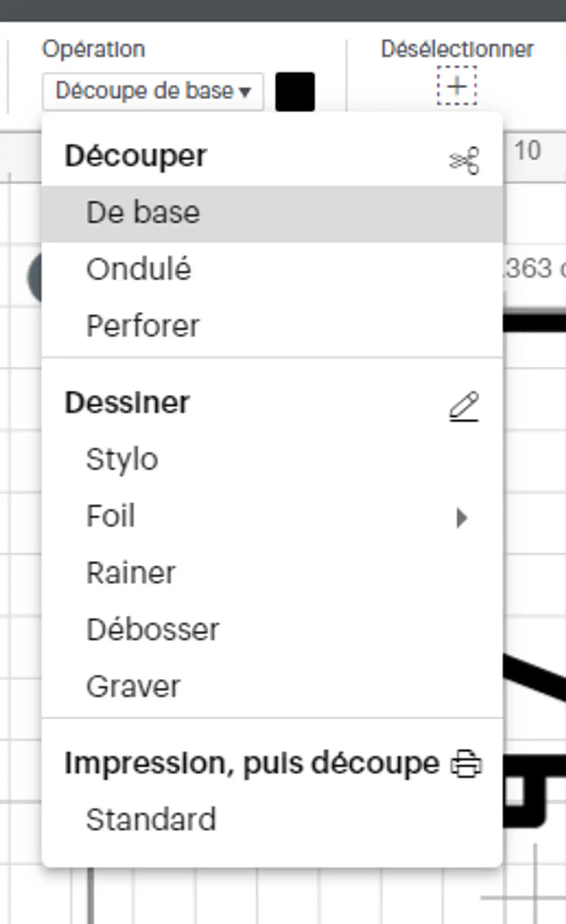Select the Foil draw option
Image resolution: width=566 pixels, height=924 pixels.
pos(272,516)
